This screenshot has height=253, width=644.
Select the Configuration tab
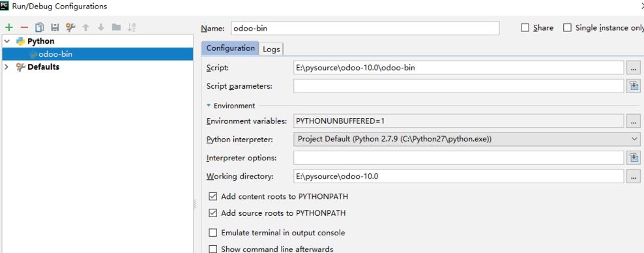pos(230,48)
